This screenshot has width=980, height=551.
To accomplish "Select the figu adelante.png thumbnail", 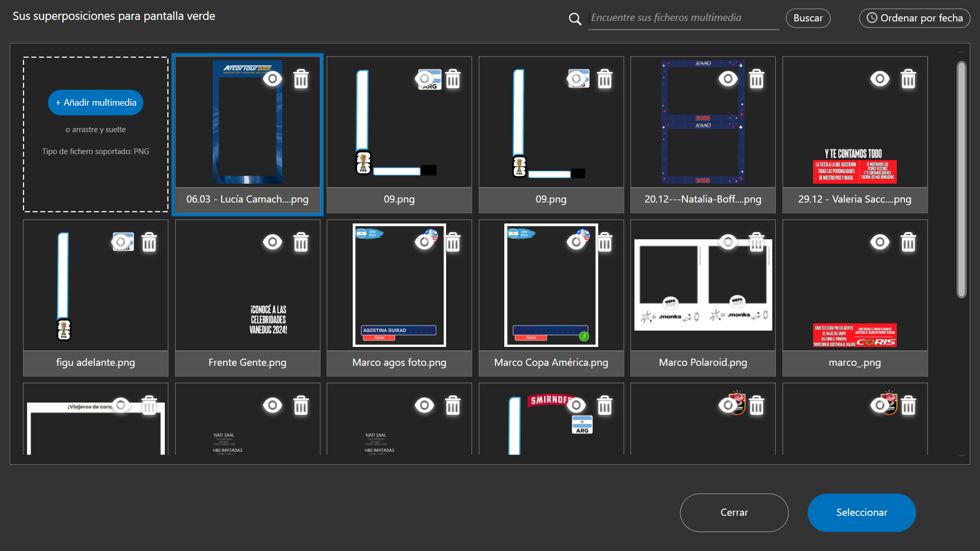I will (x=95, y=285).
